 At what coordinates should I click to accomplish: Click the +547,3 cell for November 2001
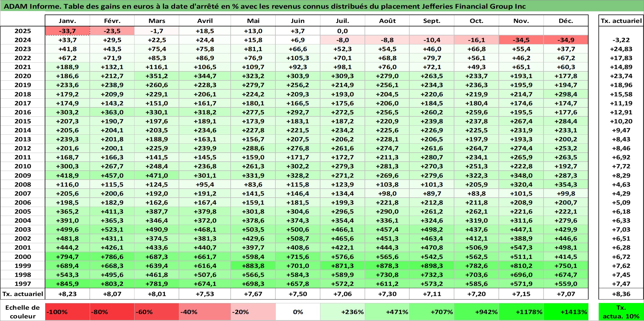pyautogui.click(x=521, y=247)
